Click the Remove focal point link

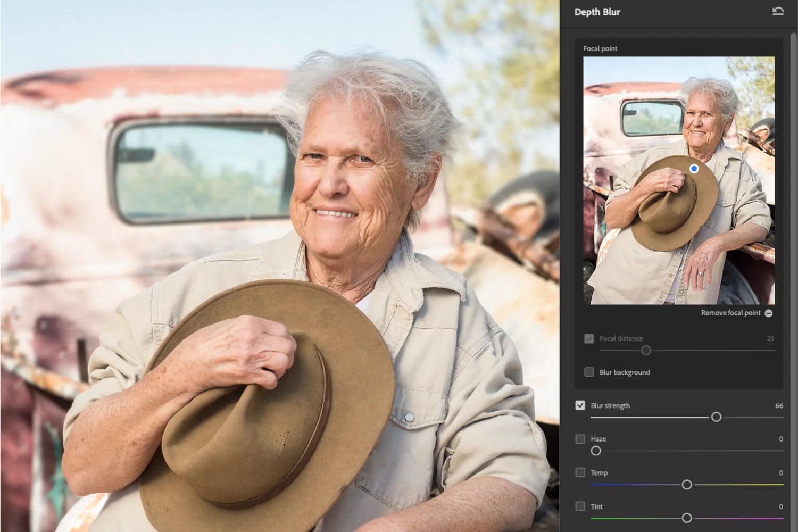click(x=730, y=313)
